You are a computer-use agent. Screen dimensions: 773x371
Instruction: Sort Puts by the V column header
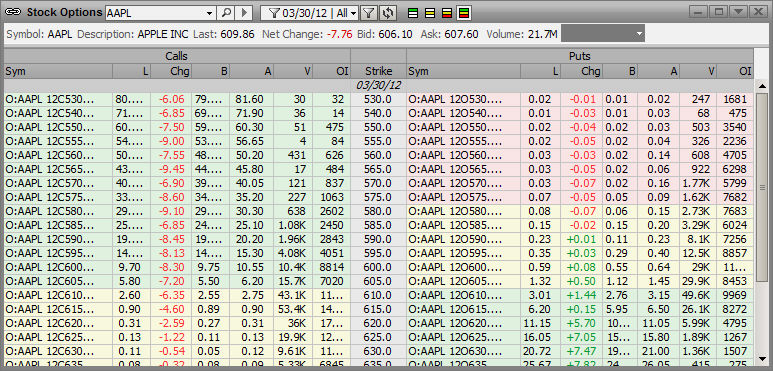(x=698, y=71)
